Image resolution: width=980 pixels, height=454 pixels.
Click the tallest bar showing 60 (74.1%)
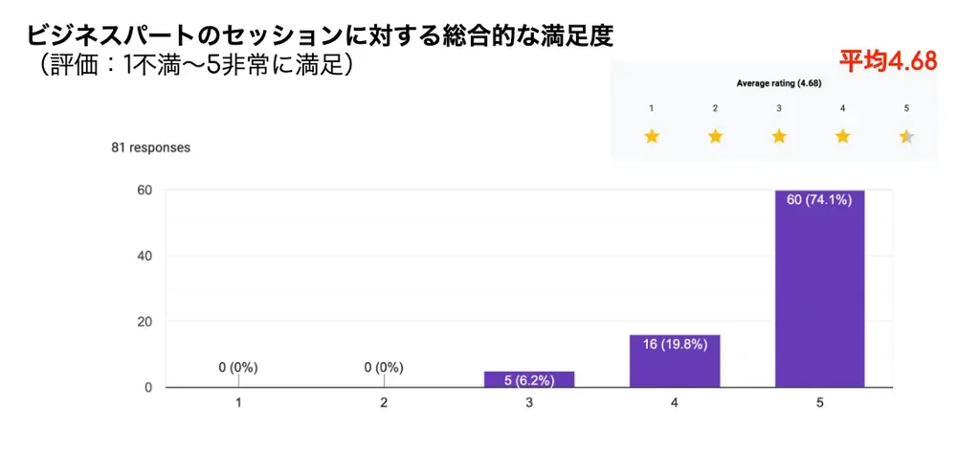pyautogui.click(x=819, y=287)
